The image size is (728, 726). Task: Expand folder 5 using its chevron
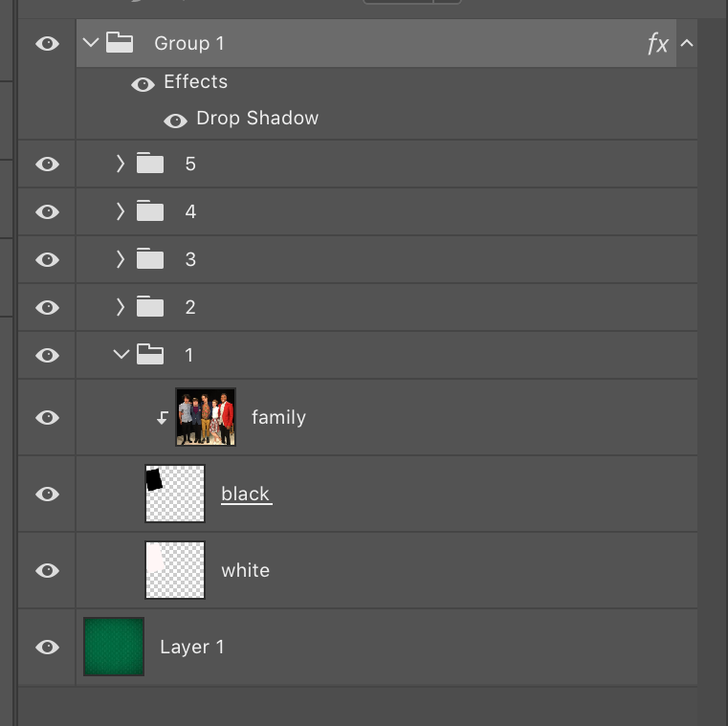click(121, 164)
